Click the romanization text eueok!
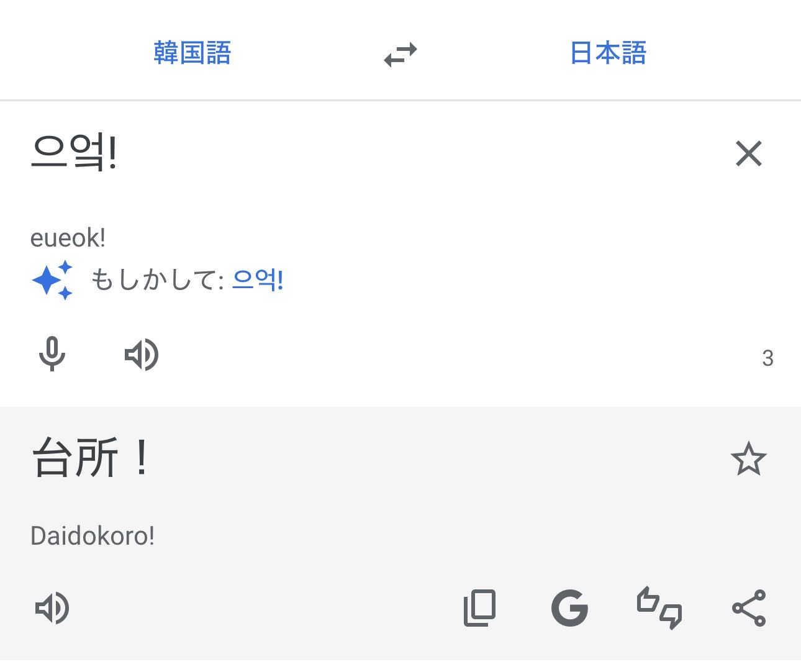This screenshot has width=801, height=672. [68, 238]
